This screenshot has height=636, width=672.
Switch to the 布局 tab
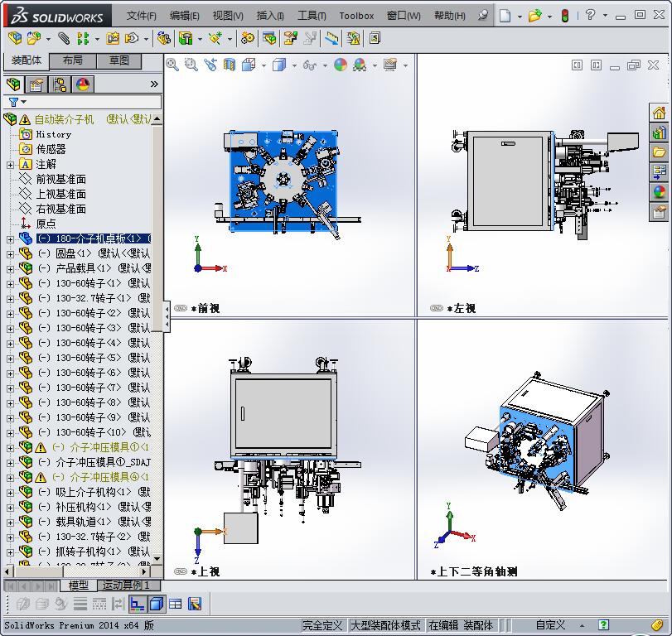(x=73, y=60)
